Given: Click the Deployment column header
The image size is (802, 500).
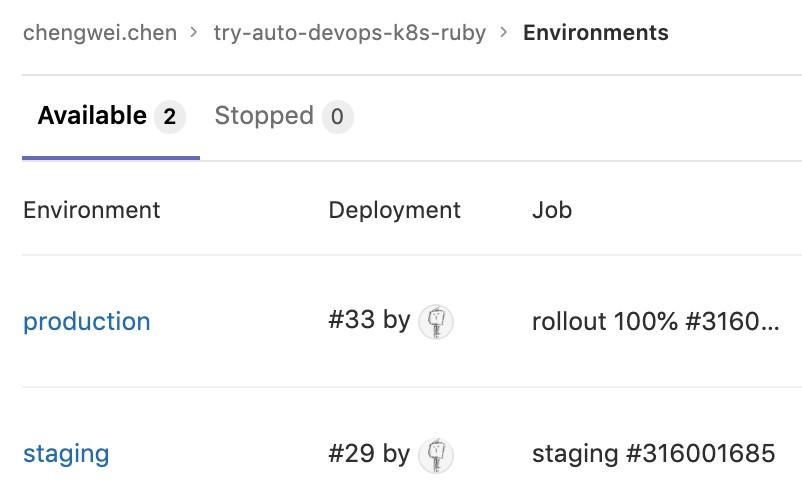Looking at the screenshot, I should pos(394,210).
